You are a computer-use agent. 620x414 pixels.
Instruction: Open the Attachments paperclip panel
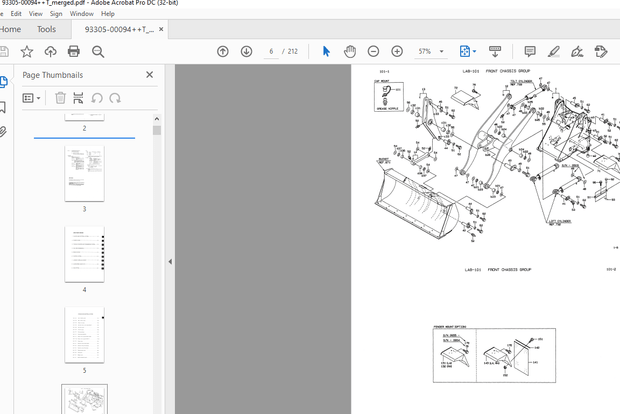[x=3, y=131]
